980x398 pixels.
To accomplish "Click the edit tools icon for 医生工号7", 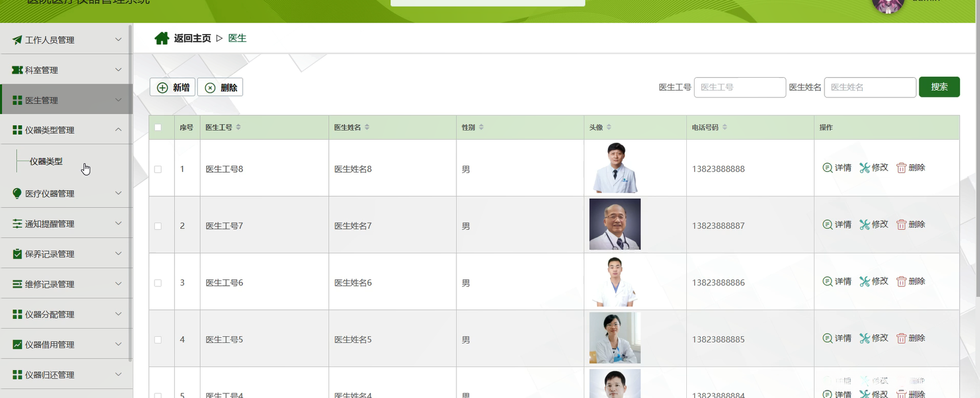I will (865, 224).
